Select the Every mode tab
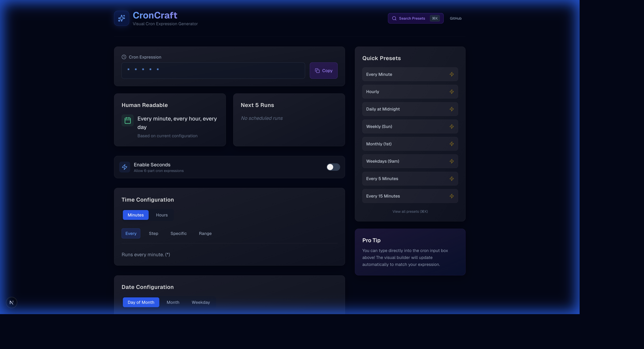 (x=131, y=233)
